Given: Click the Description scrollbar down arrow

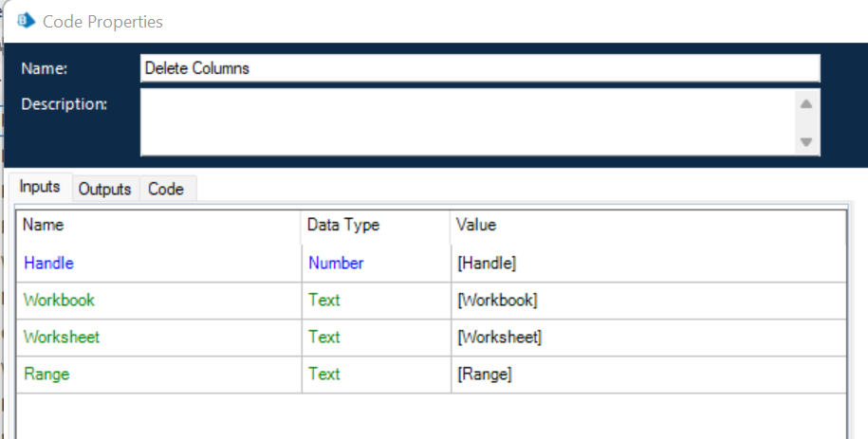Looking at the screenshot, I should point(806,141).
